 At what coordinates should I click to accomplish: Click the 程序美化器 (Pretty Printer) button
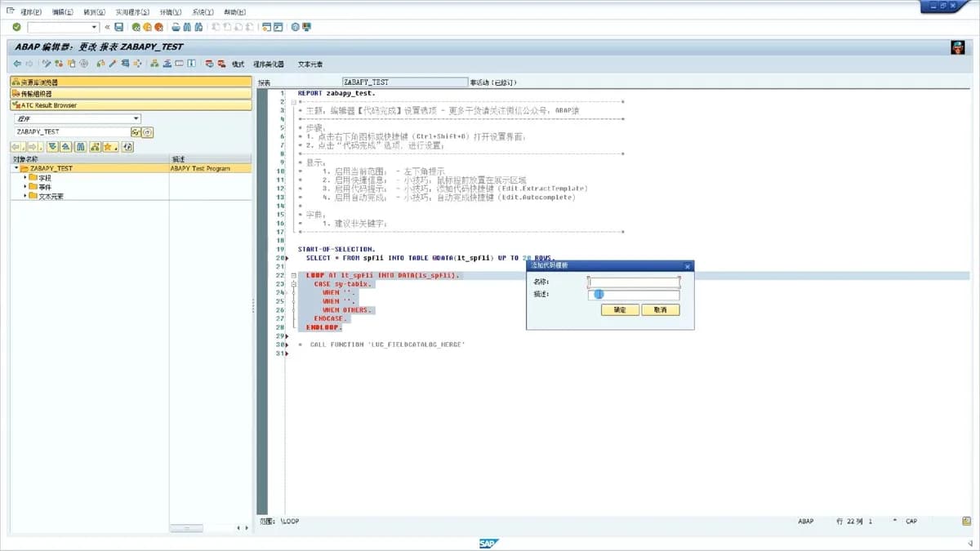(269, 64)
